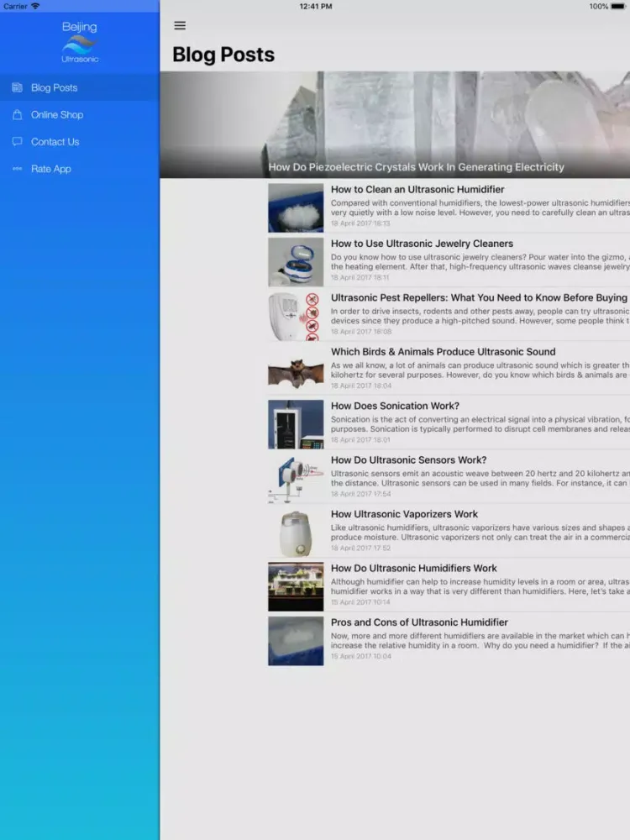Open 'Ultrasonic Pest Repellers' post title
The width and height of the screenshot is (630, 840).
pos(479,297)
